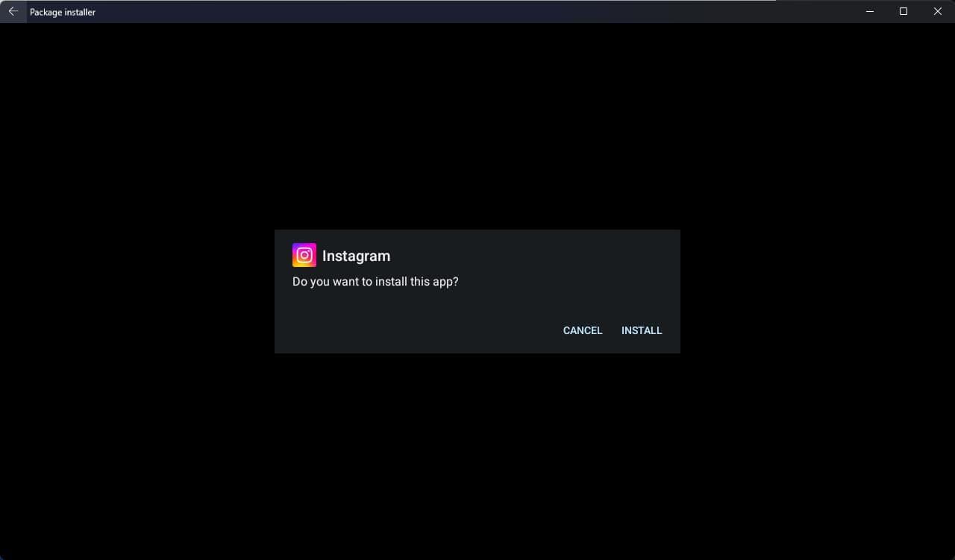The width and height of the screenshot is (955, 560).
Task: Click the black background below the dialog
Action: [477, 455]
